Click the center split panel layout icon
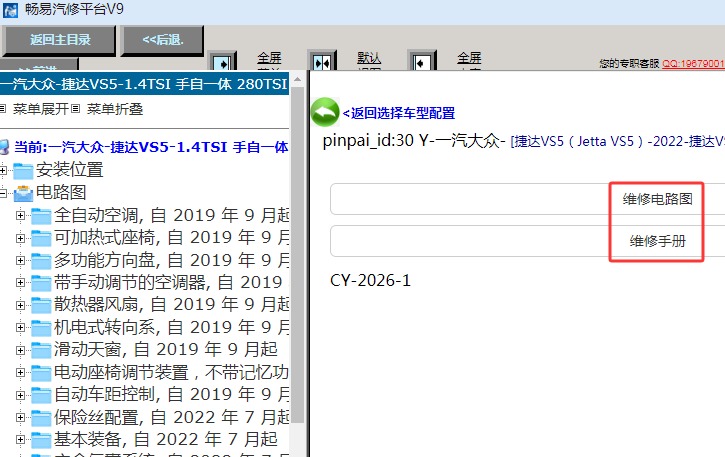The image size is (725, 457). click(x=322, y=62)
